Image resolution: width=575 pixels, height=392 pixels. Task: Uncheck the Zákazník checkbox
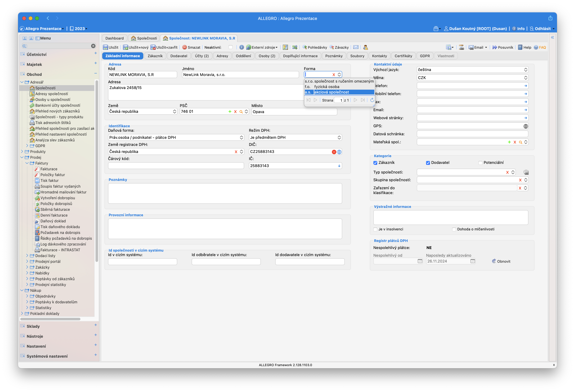375,163
